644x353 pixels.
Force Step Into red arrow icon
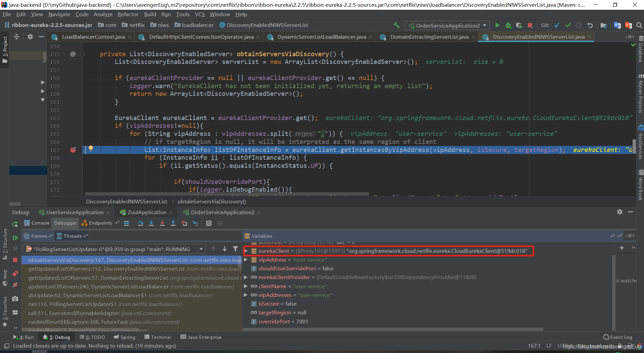pyautogui.click(x=162, y=223)
